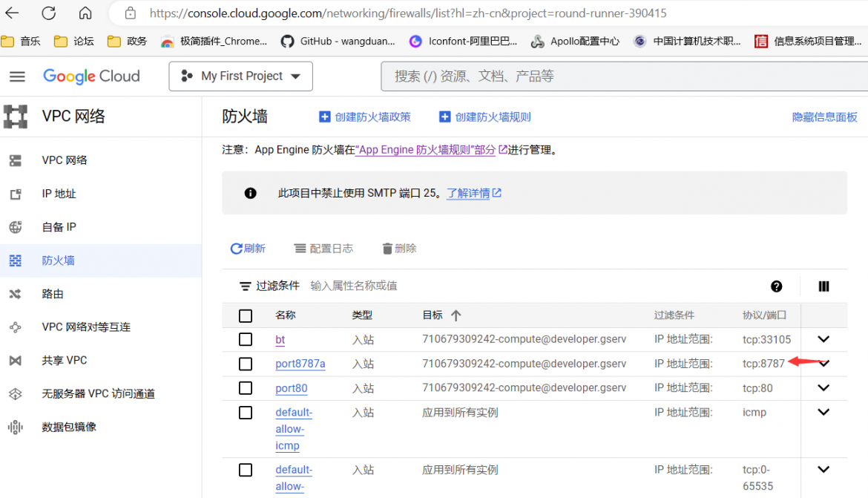This screenshot has height=498, width=868.
Task: Click the info icon in the SMTP notice
Action: tap(250, 193)
